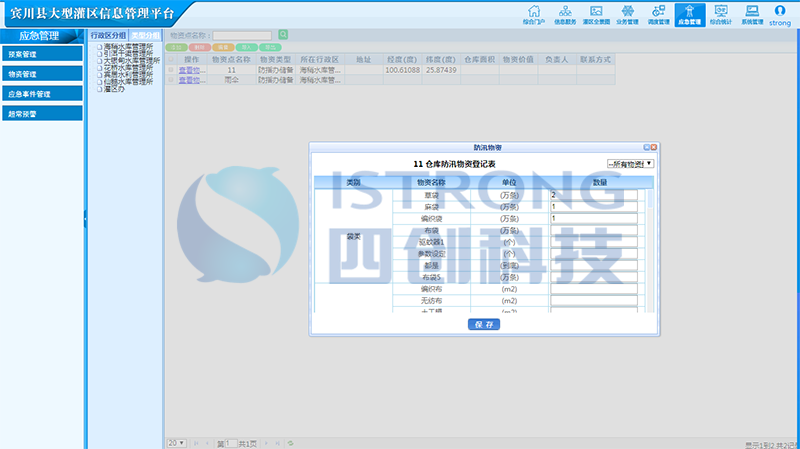Focus the 麻袋 quantity input
The image size is (800, 449).
tap(594, 207)
